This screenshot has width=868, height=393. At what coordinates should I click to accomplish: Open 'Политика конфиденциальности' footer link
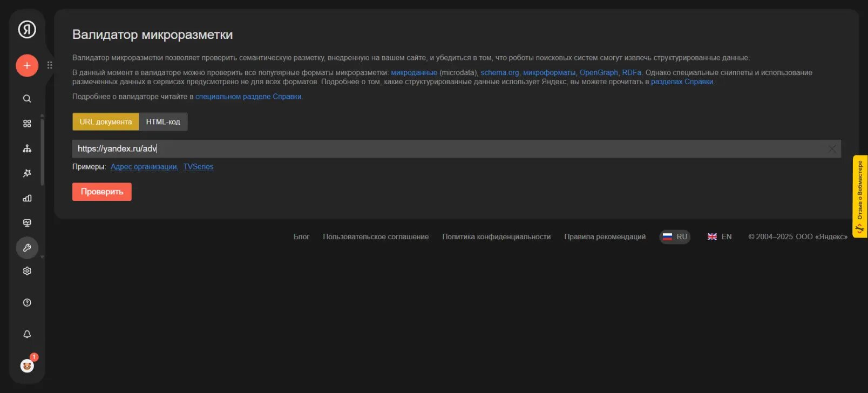497,236
